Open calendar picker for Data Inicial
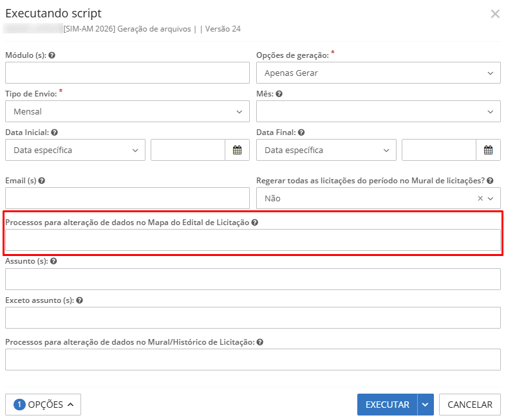 (x=237, y=150)
